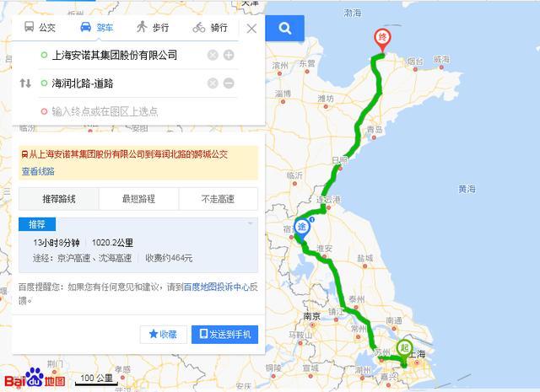
Task: Open the 查看线路 link
Action: 38,171
